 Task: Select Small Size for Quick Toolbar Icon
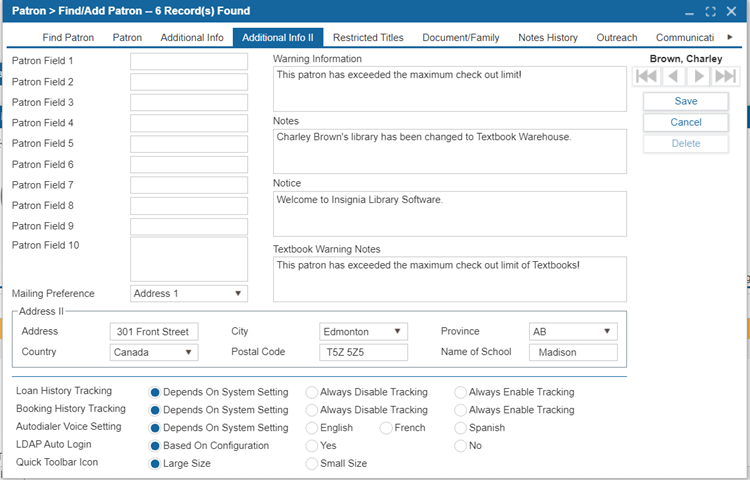(312, 464)
